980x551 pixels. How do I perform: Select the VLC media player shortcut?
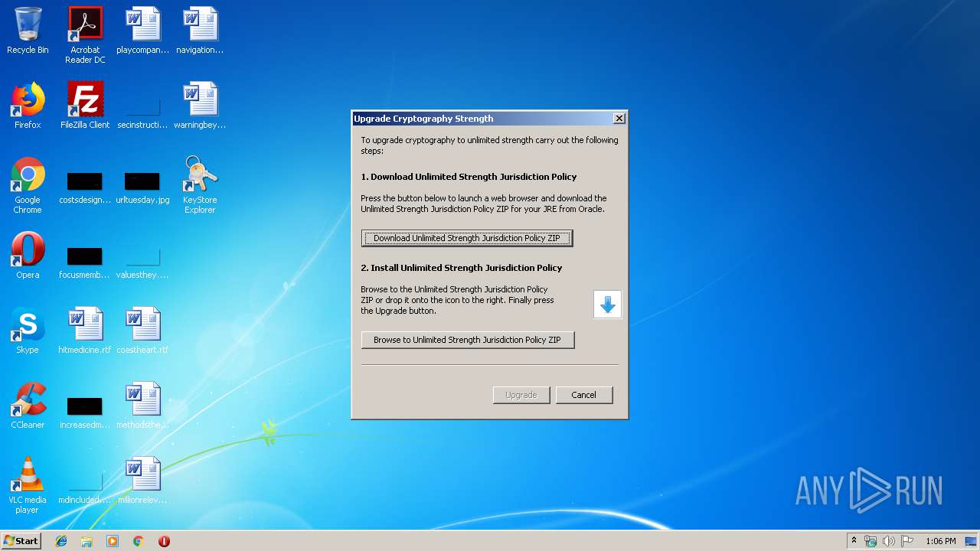(x=28, y=486)
